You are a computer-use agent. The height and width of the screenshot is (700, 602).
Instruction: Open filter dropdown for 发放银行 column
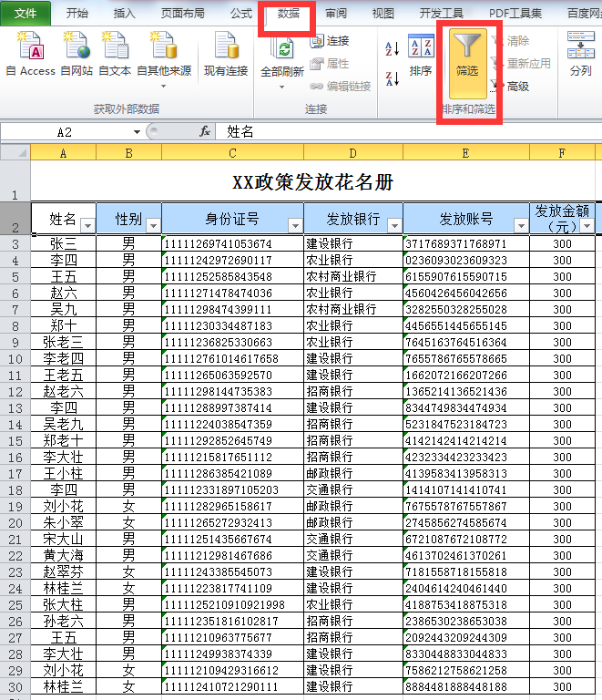pos(394,226)
